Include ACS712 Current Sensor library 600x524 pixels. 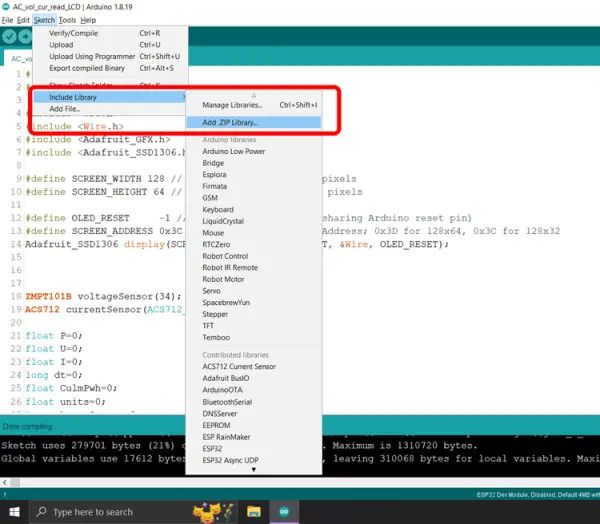pyautogui.click(x=254, y=366)
